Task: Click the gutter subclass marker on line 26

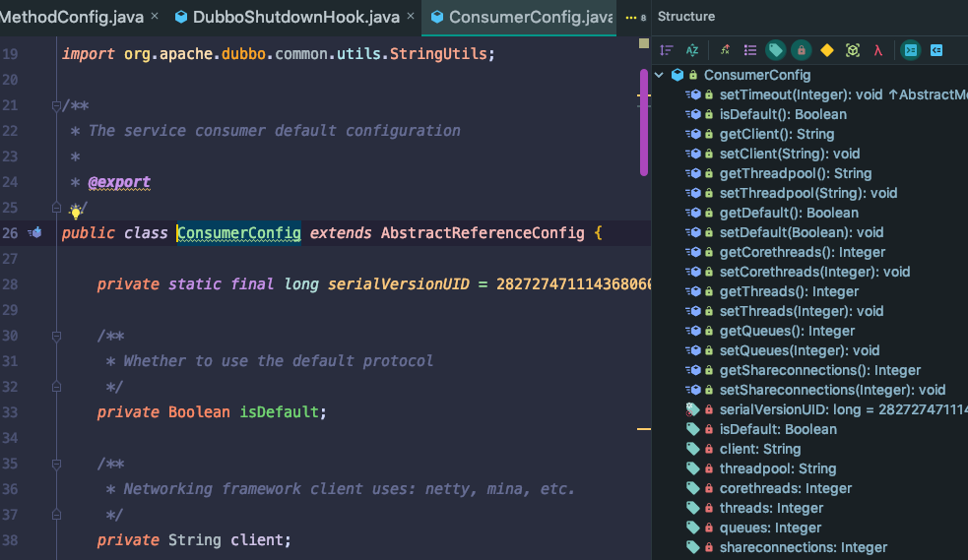Action: coord(35,233)
